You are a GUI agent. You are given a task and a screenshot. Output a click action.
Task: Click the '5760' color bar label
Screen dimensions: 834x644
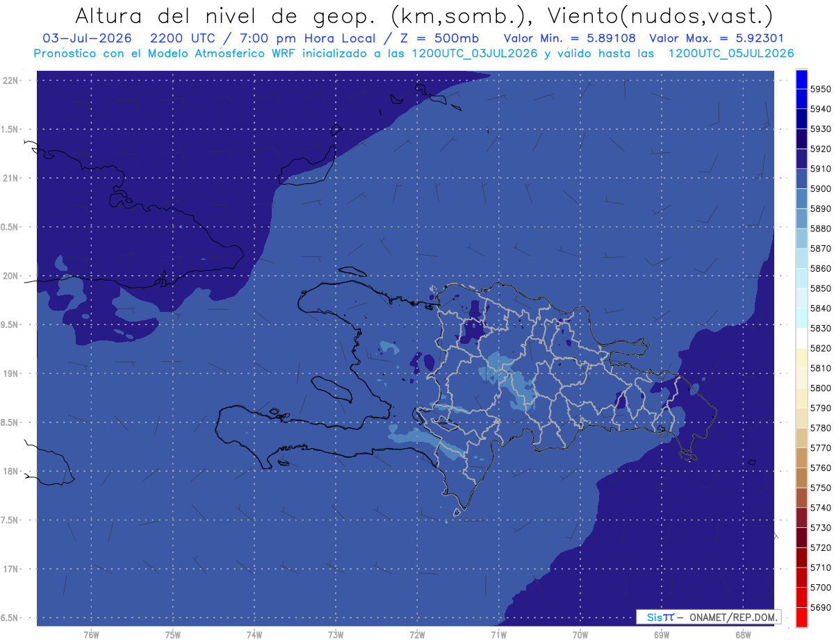821,468
